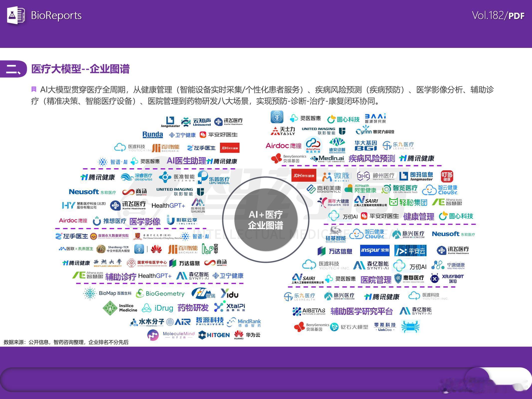Click the AIBETAS logo
This screenshot has height=399, width=532.
[309, 311]
